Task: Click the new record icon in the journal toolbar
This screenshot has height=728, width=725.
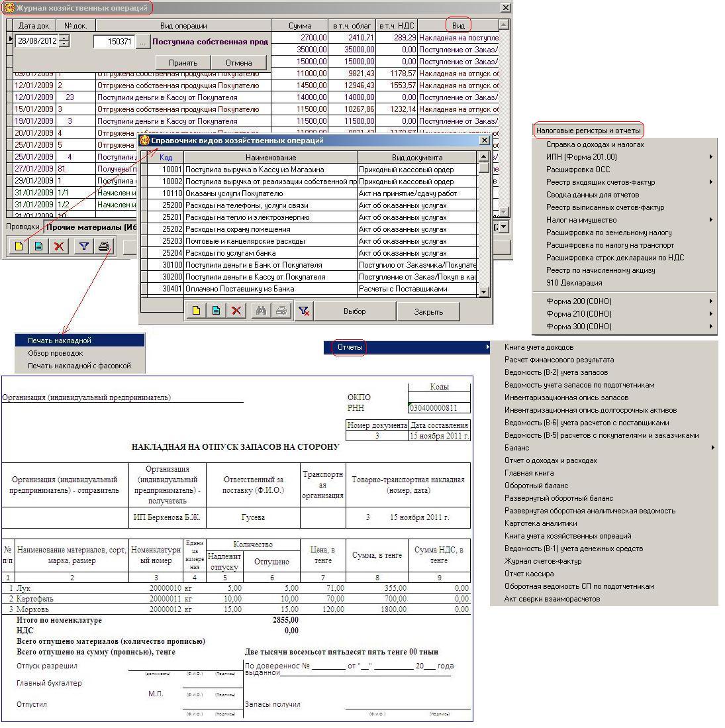Action: point(19,246)
